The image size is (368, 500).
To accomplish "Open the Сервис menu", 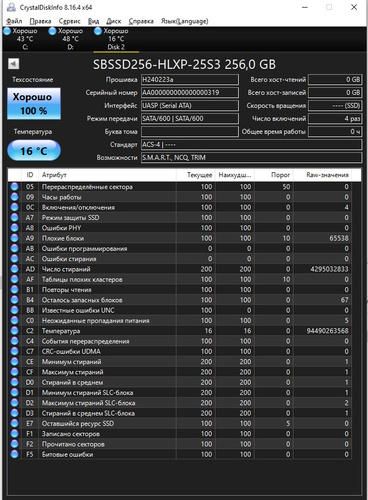I will click(x=69, y=21).
